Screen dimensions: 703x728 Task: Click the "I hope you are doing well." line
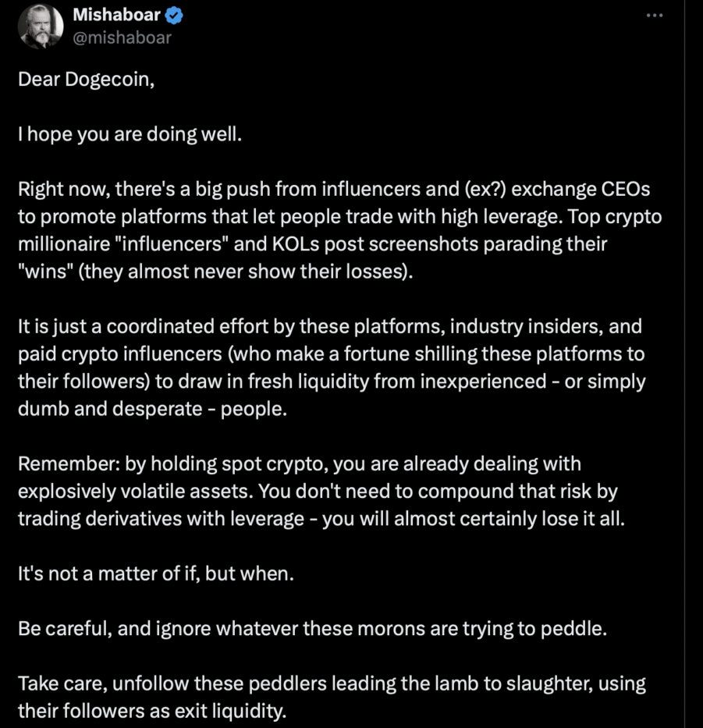coord(130,134)
